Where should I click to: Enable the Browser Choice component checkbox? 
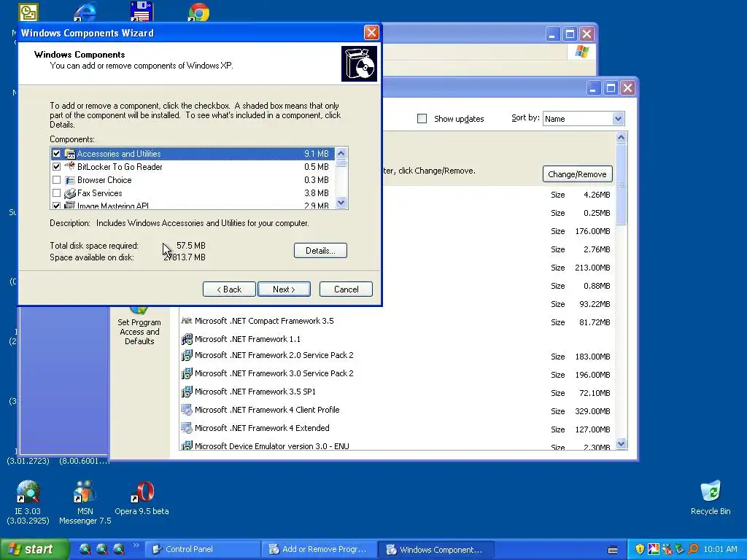(x=57, y=180)
